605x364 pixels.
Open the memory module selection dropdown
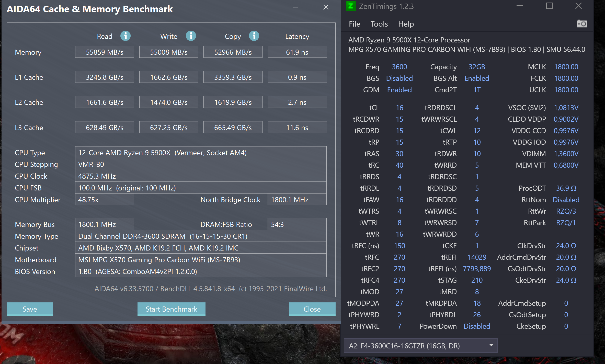(420, 346)
